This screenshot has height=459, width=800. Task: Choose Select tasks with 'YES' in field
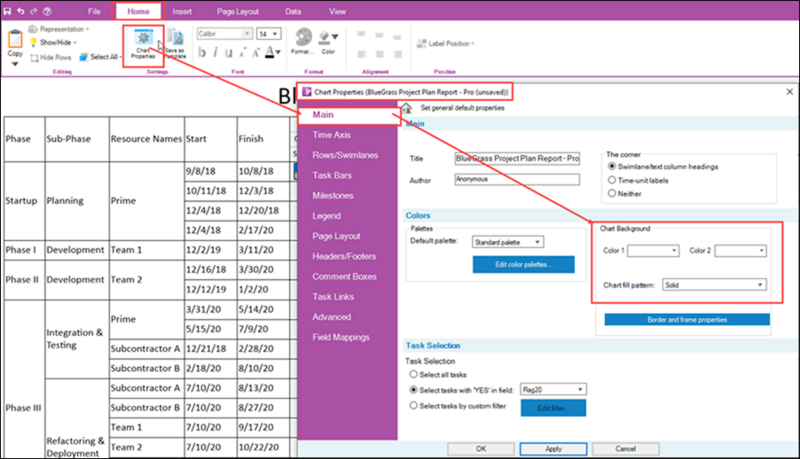414,390
